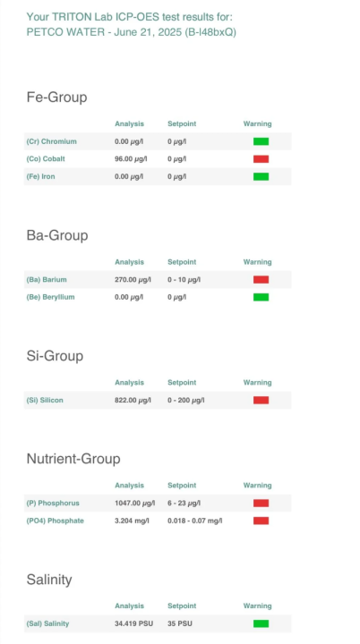Click the green warning indicator for Chromium
This screenshot has width=360, height=644.
pos(261,141)
